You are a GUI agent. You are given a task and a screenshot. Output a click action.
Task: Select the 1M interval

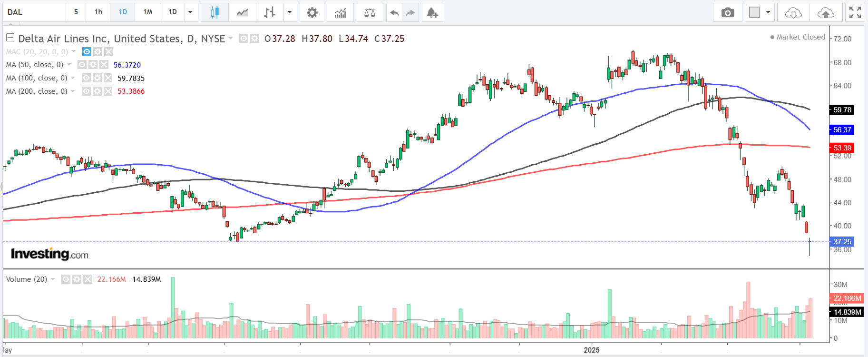click(147, 12)
